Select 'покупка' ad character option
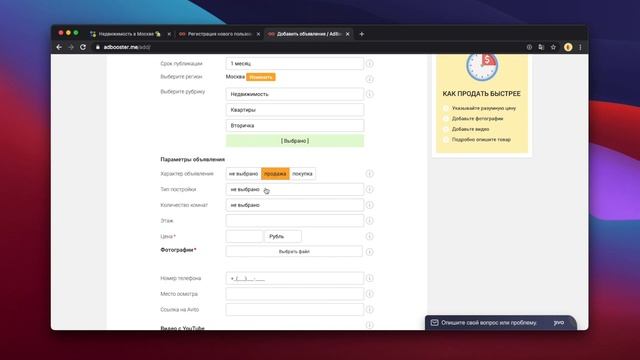Screen dimensions: 640x360 (x=302, y=174)
